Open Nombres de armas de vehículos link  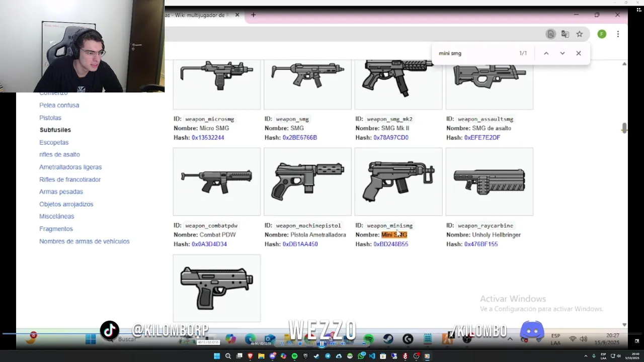pyautogui.click(x=85, y=241)
